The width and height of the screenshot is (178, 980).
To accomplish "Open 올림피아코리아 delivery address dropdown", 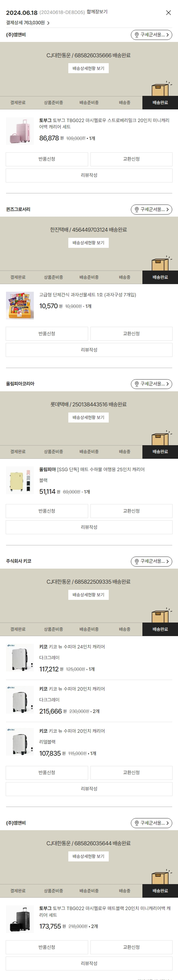I will [151, 384].
